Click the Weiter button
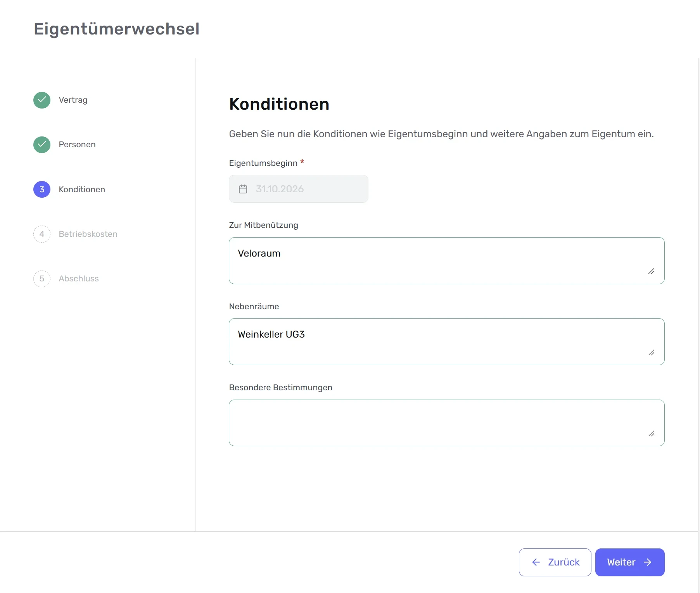Image resolution: width=700 pixels, height=593 pixels. 630,562
